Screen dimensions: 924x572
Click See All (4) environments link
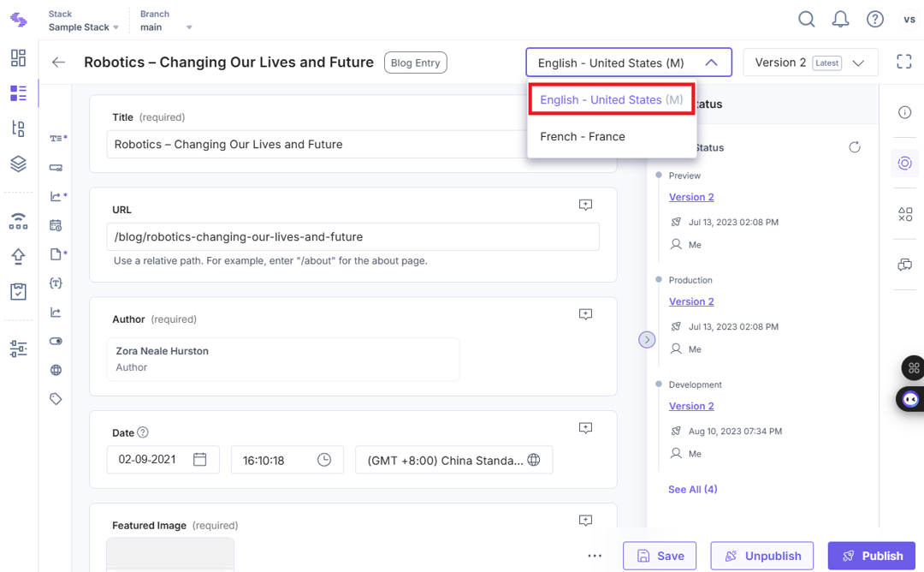point(692,490)
